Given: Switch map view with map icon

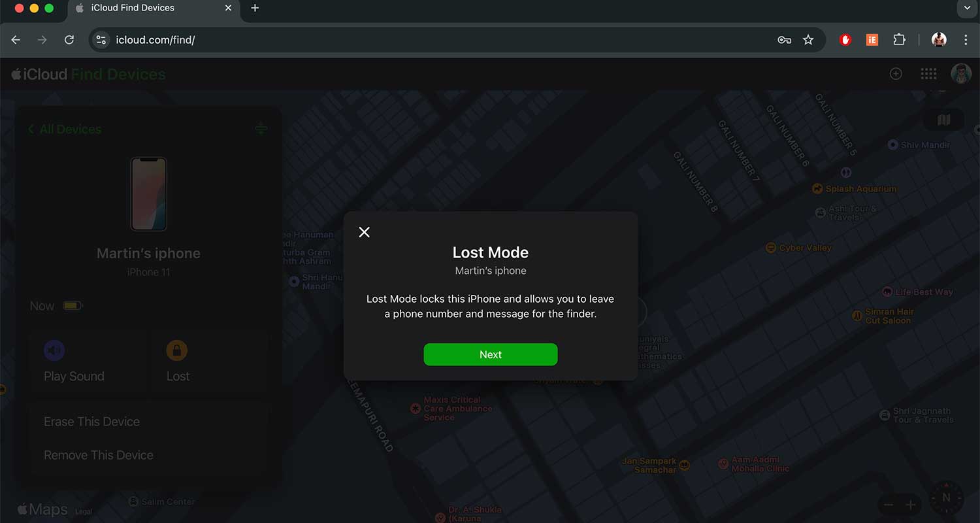Looking at the screenshot, I should pos(943,120).
